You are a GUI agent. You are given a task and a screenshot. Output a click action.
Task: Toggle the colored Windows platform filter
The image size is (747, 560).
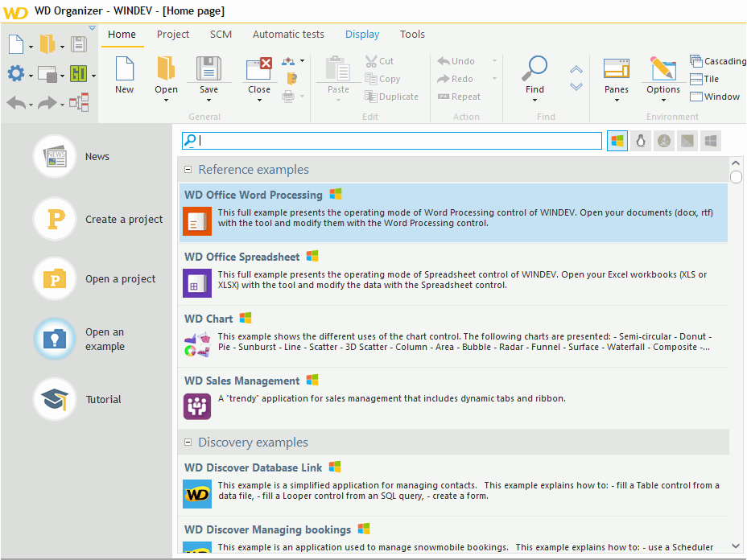[x=617, y=141]
